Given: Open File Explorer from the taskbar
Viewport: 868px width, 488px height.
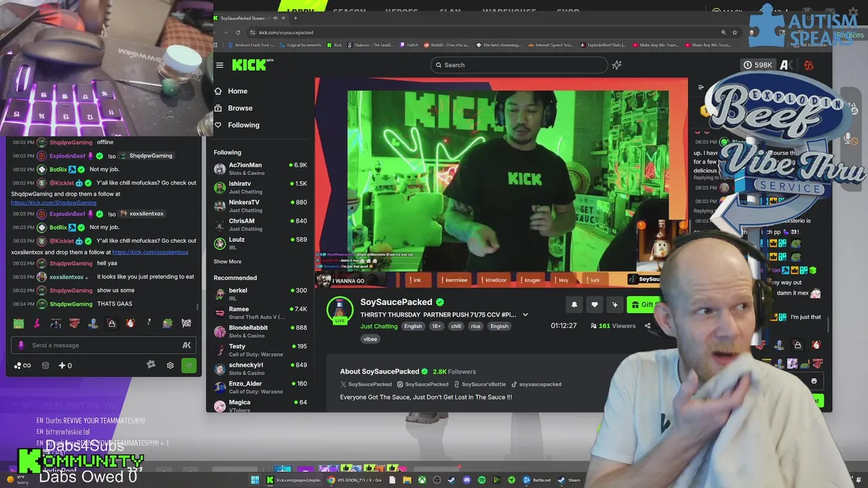Looking at the screenshot, I should click(x=407, y=480).
